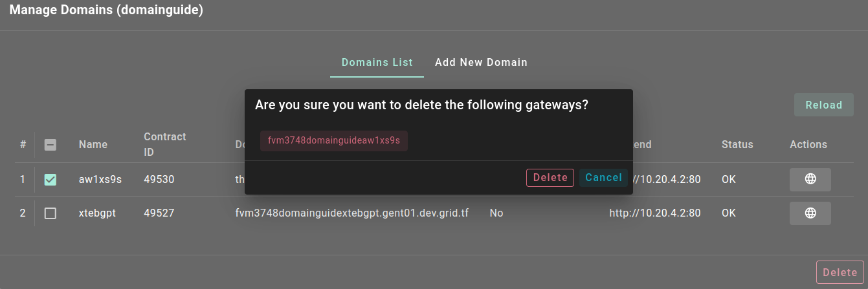
Task: Click the xtebgpt row backend address
Action: (654, 213)
